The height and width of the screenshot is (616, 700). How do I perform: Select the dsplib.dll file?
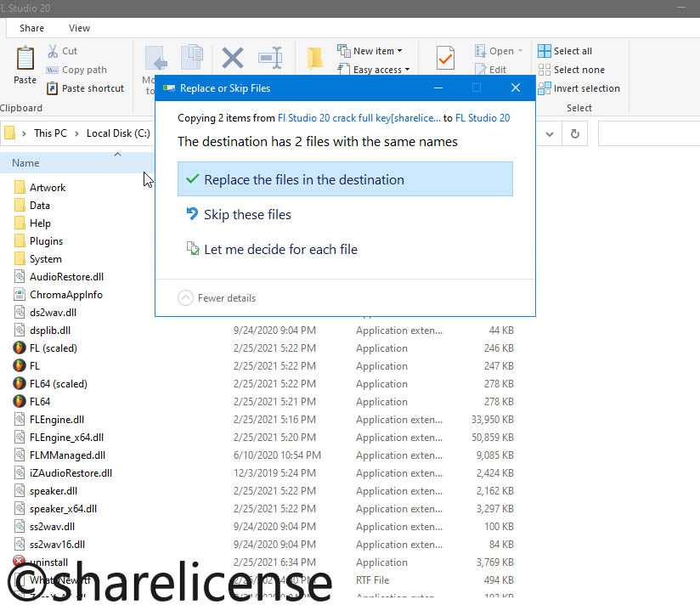[50, 331]
